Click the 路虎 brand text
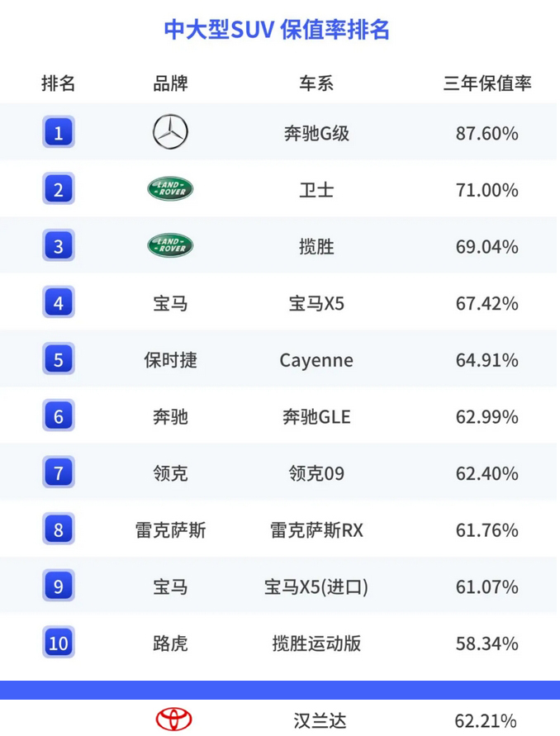The width and height of the screenshot is (560, 736). click(x=170, y=643)
